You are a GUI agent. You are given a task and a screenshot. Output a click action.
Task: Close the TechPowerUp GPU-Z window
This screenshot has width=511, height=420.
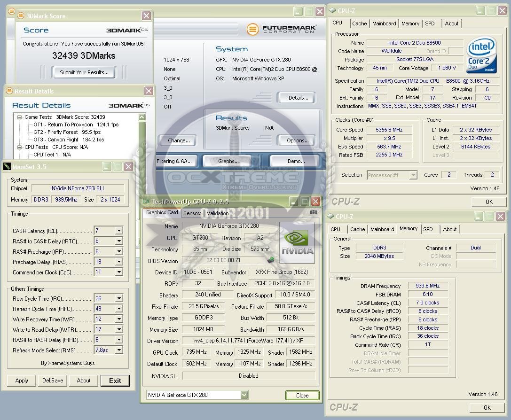pos(315,201)
